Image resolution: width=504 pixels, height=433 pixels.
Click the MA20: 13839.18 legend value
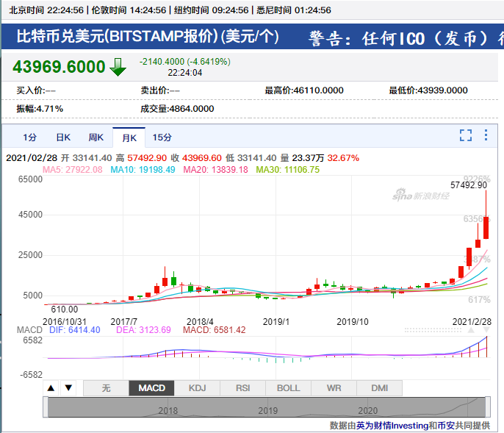pos(215,170)
